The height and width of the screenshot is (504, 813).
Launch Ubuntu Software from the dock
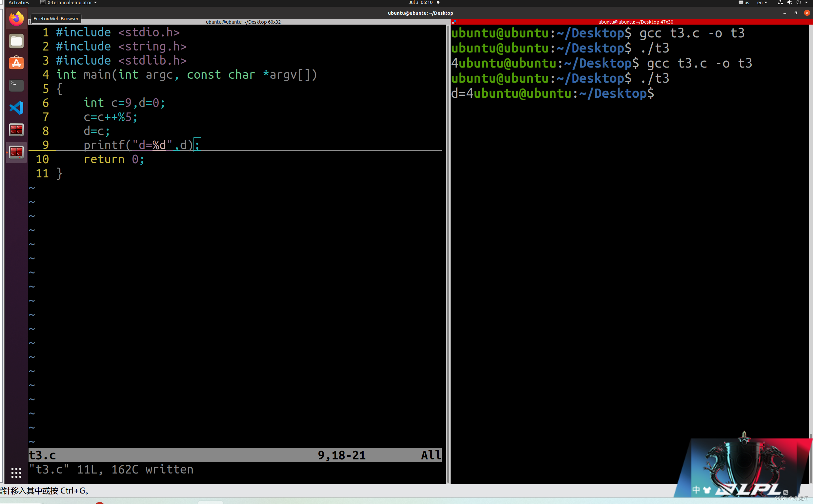16,63
